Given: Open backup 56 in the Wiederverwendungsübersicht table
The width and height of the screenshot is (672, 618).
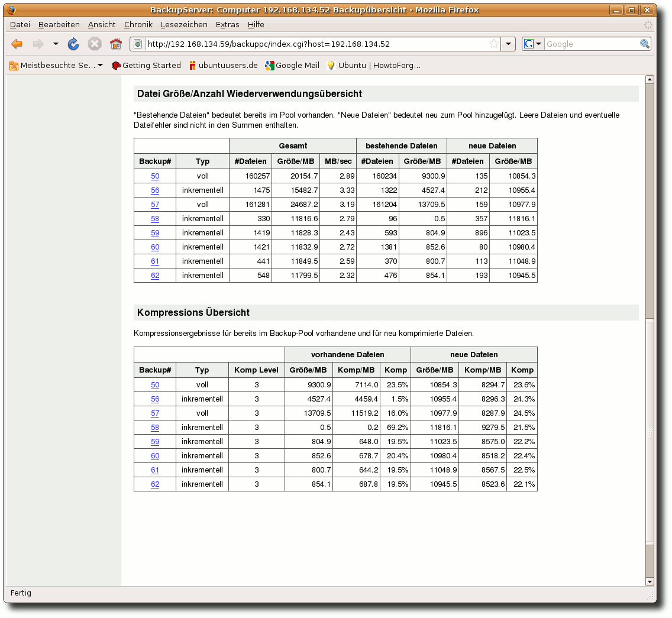Looking at the screenshot, I should tap(155, 190).
